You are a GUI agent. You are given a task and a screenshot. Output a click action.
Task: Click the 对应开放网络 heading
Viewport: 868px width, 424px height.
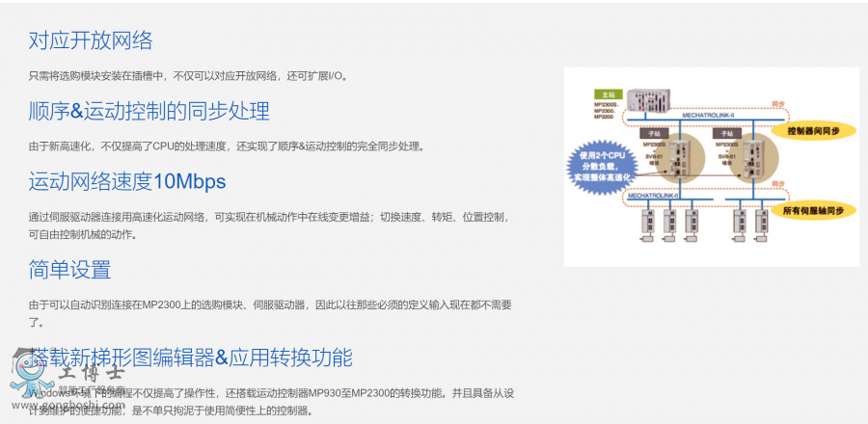coord(91,40)
